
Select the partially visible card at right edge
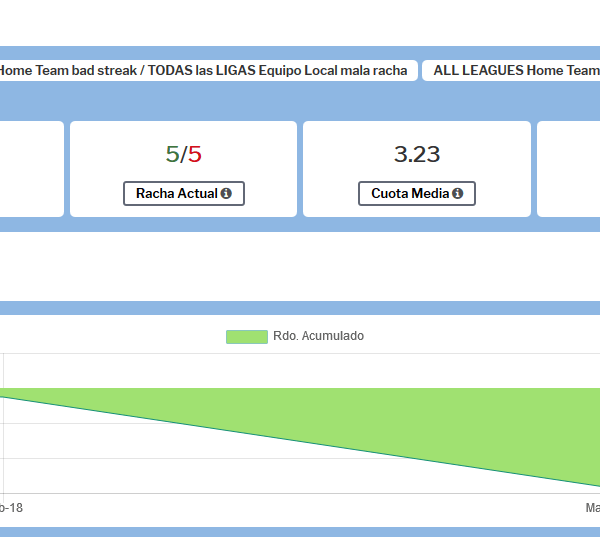[570, 168]
